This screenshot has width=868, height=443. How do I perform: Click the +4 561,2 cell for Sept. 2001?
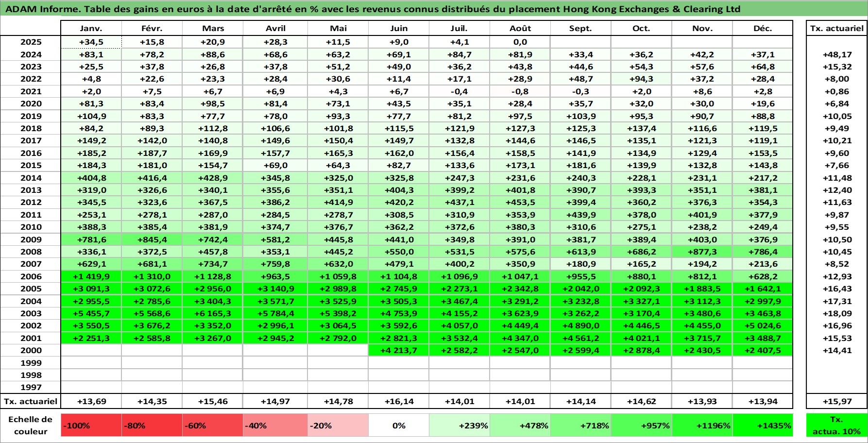click(x=581, y=338)
